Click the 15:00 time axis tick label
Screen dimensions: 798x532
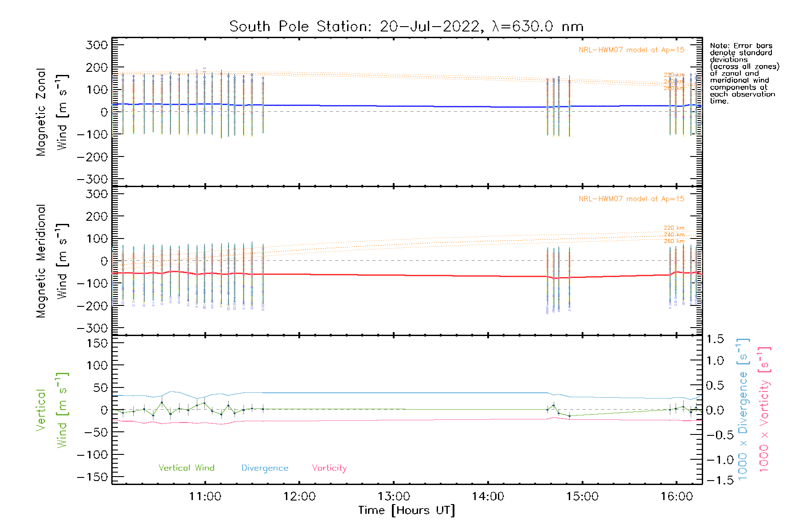coord(582,497)
